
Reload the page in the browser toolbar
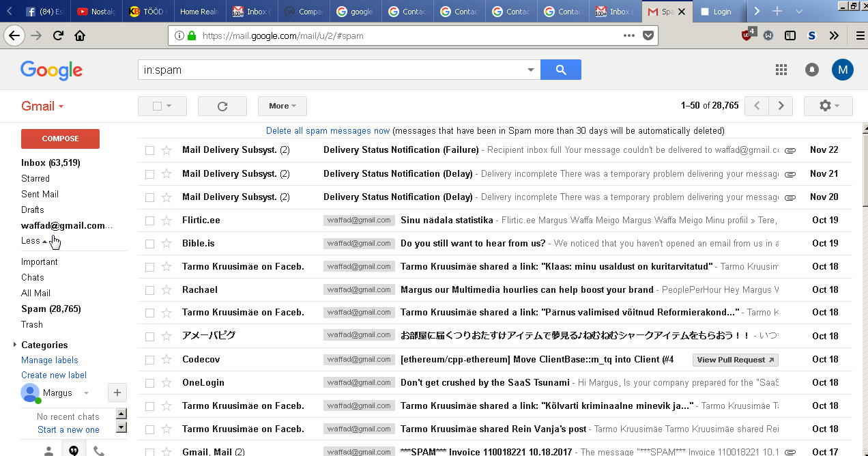58,35
